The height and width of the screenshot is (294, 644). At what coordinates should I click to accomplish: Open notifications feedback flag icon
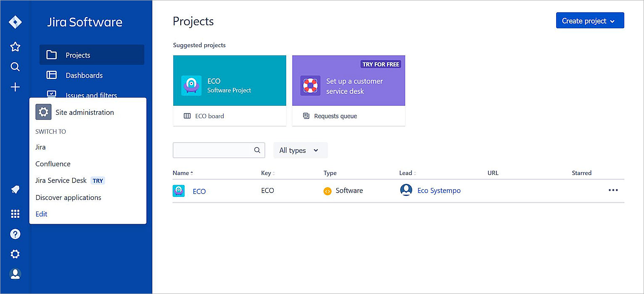15,190
